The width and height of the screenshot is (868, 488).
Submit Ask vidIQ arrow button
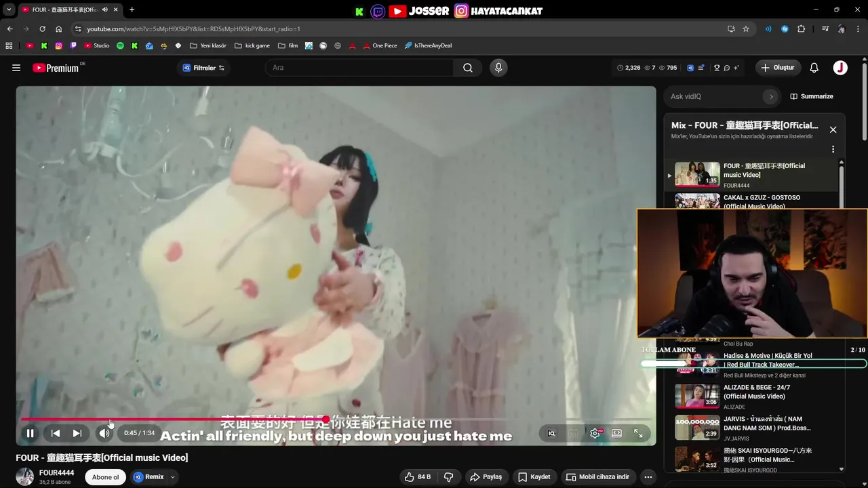(x=770, y=96)
